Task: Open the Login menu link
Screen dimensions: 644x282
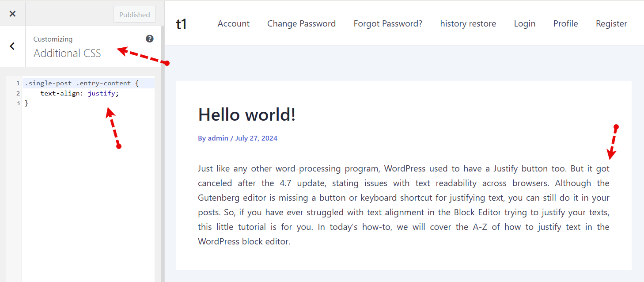Action: (x=524, y=24)
